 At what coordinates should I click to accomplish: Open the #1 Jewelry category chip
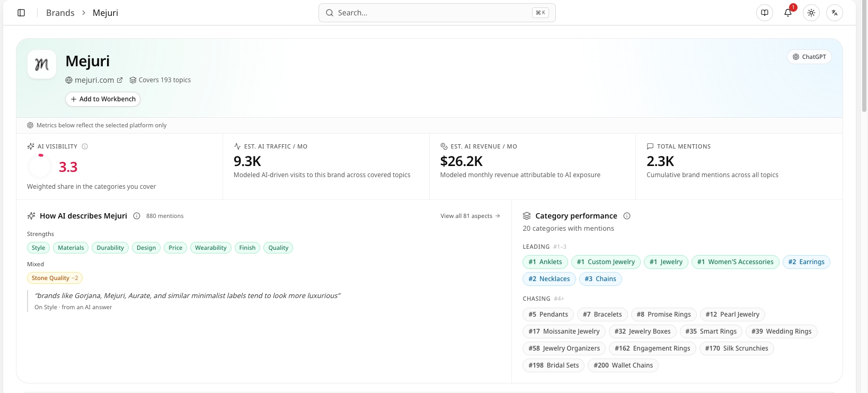666,262
